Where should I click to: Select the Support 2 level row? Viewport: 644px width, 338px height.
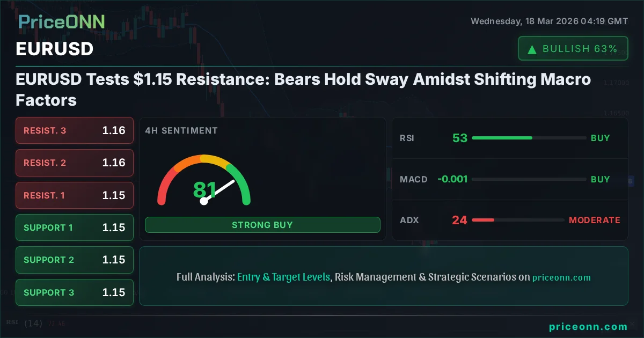(75, 260)
